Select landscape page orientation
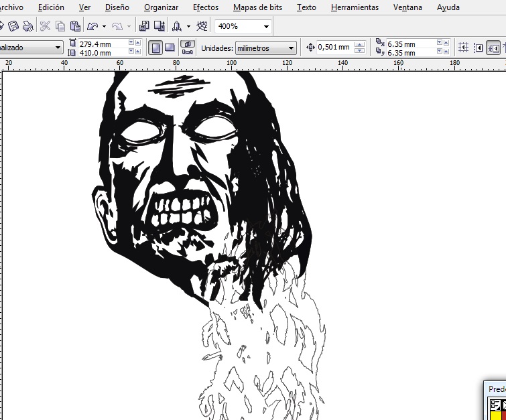The width and height of the screenshot is (506, 420). click(170, 48)
